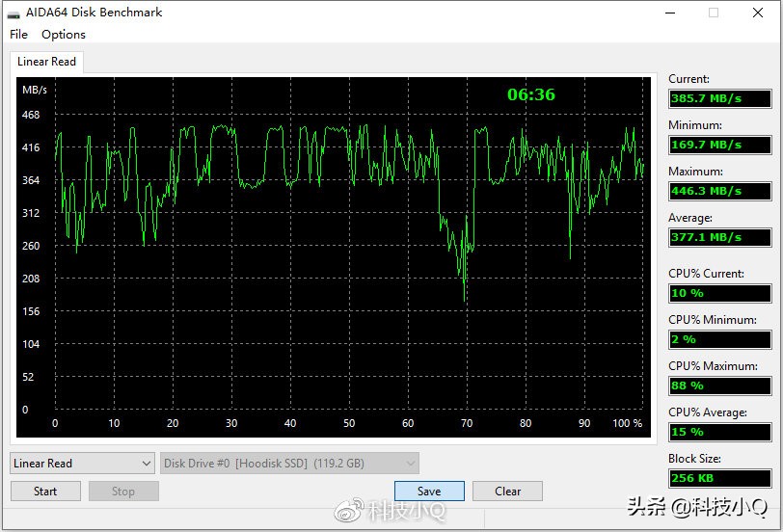Screen dimensions: 783x532
Task: Click the Current speed value field
Action: pyautogui.click(x=719, y=99)
